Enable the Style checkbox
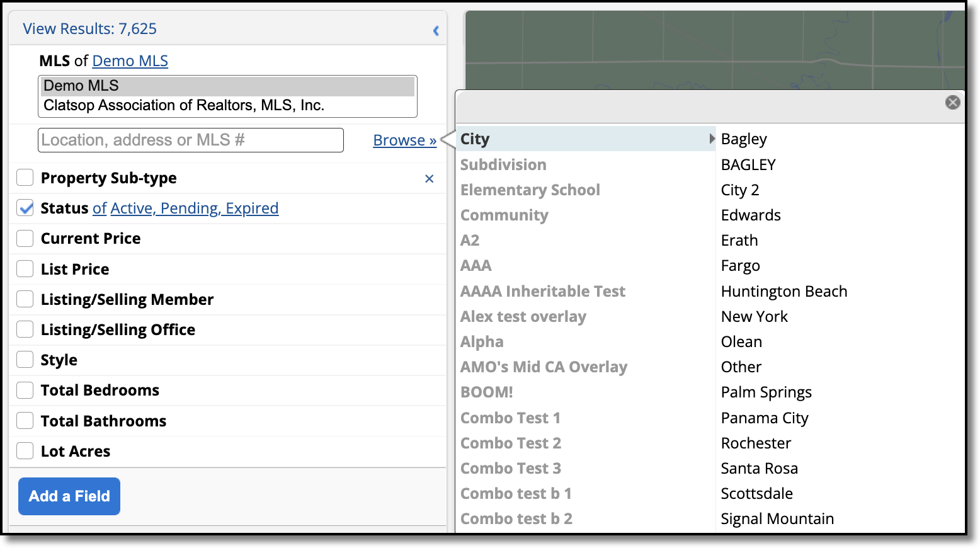The height and width of the screenshot is (548, 980). point(25,360)
